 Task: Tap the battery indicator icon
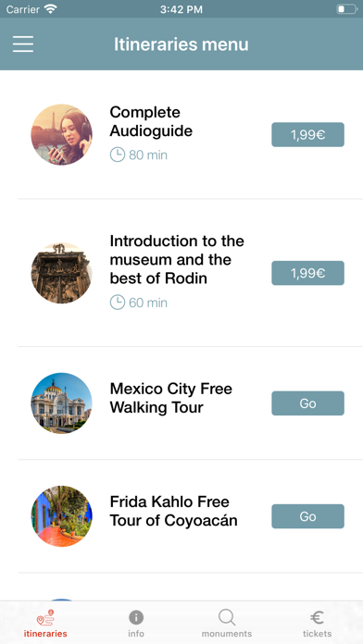coord(347,9)
